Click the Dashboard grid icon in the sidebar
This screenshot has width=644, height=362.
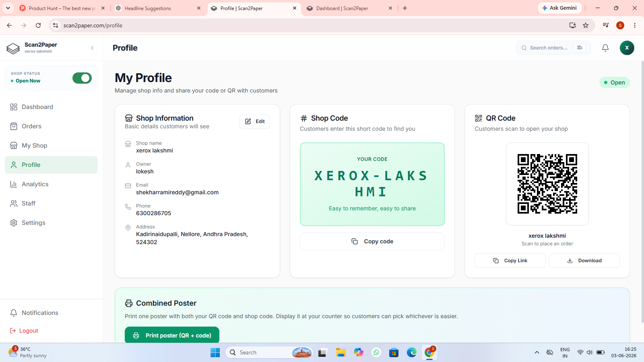(x=14, y=107)
